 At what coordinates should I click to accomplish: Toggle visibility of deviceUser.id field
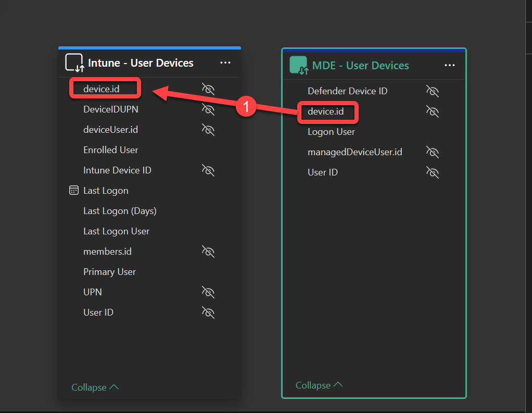(208, 130)
